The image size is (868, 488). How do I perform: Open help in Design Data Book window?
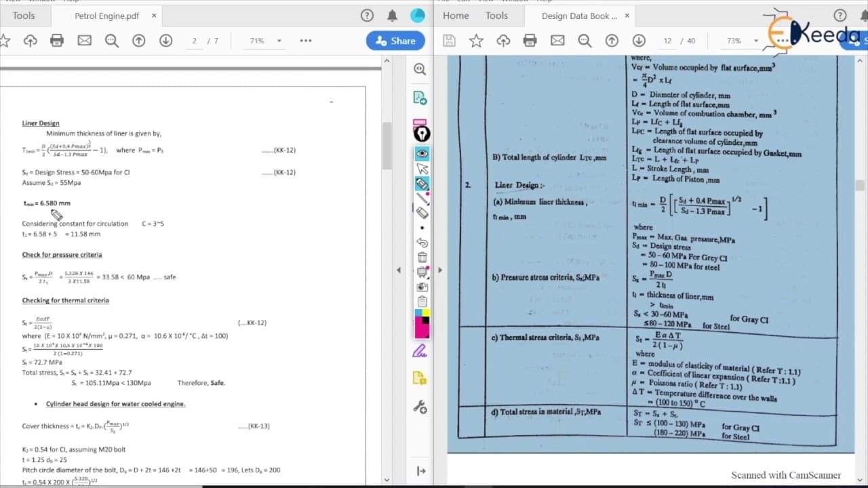[x=840, y=16]
